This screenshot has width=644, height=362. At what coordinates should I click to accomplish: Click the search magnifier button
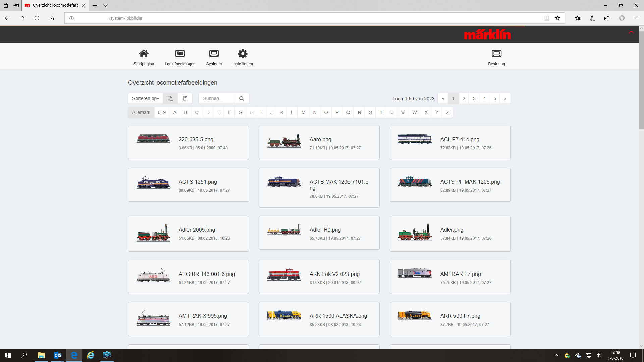[x=241, y=98]
